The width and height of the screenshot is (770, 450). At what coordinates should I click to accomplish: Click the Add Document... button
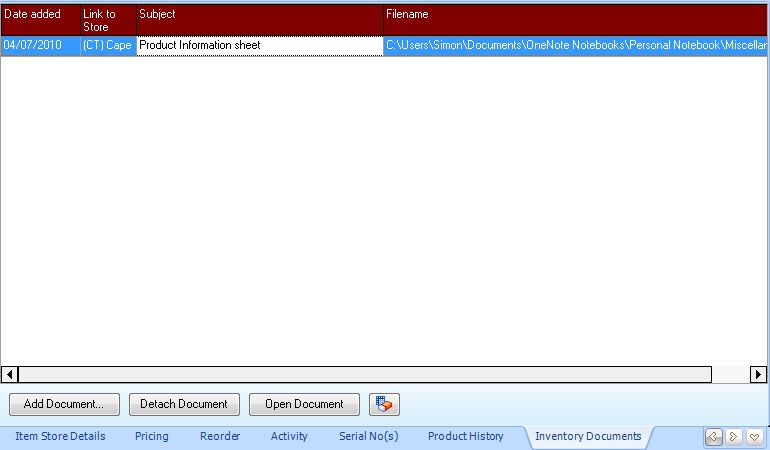click(x=64, y=404)
